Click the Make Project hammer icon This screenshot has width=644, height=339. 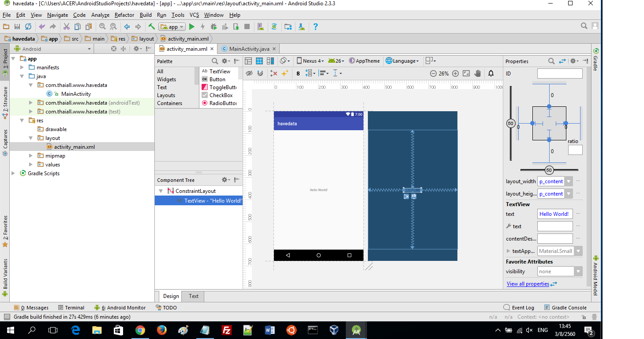151,26
